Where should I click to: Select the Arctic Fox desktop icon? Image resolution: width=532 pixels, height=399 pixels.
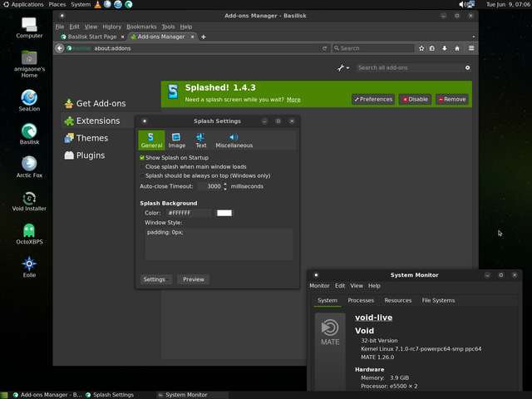29,167
